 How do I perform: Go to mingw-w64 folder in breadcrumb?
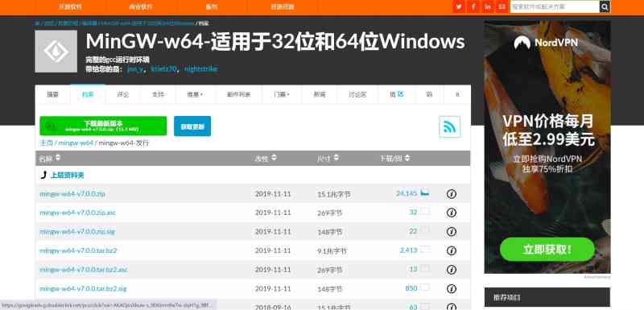pos(76,143)
